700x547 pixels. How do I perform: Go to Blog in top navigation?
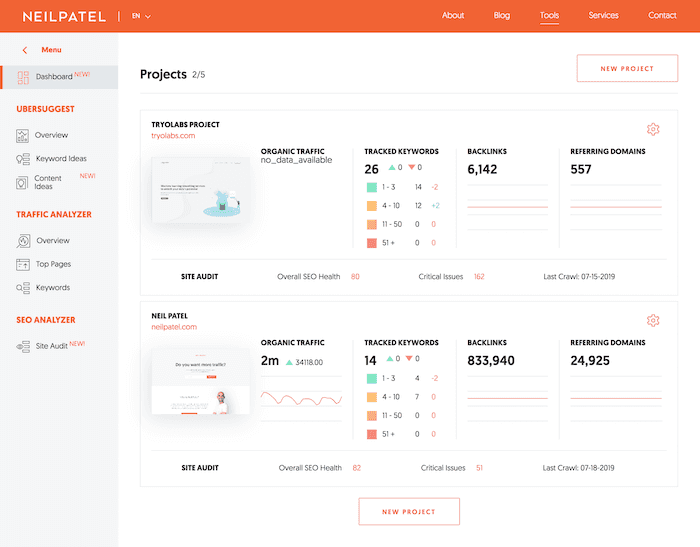pos(501,16)
